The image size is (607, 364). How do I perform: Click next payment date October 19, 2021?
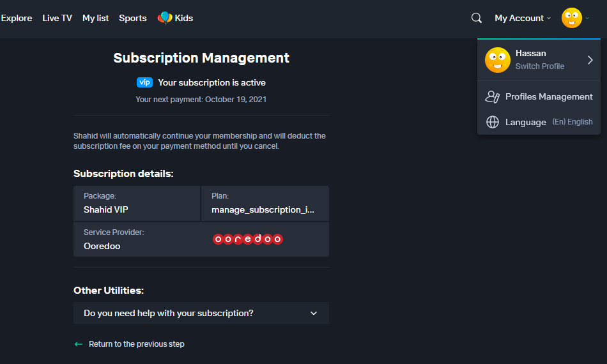(x=236, y=100)
